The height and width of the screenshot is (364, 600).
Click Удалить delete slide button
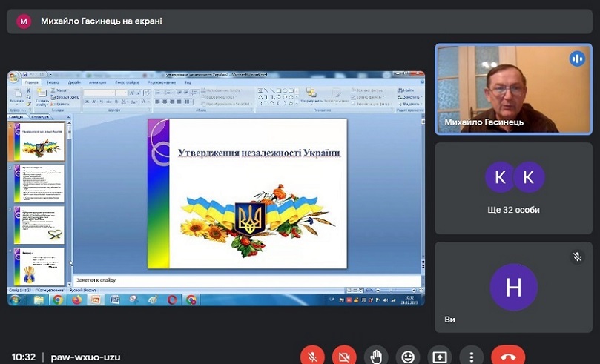point(61,104)
